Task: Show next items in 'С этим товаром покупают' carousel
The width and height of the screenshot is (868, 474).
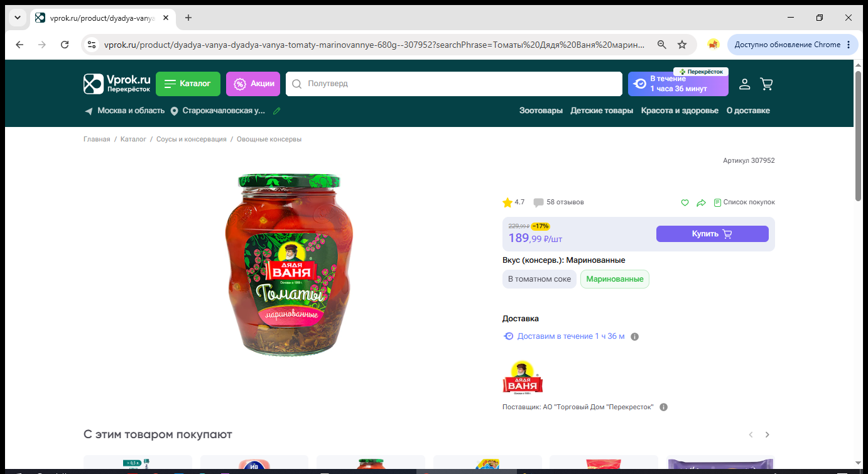Action: point(767,434)
